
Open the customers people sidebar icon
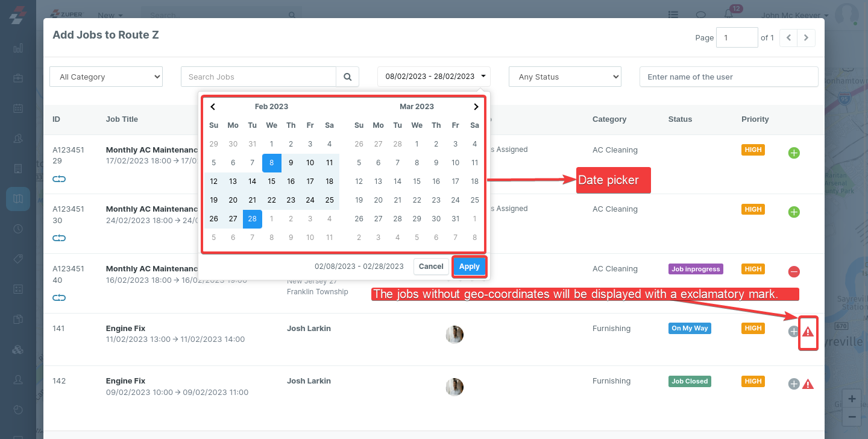tap(18, 139)
